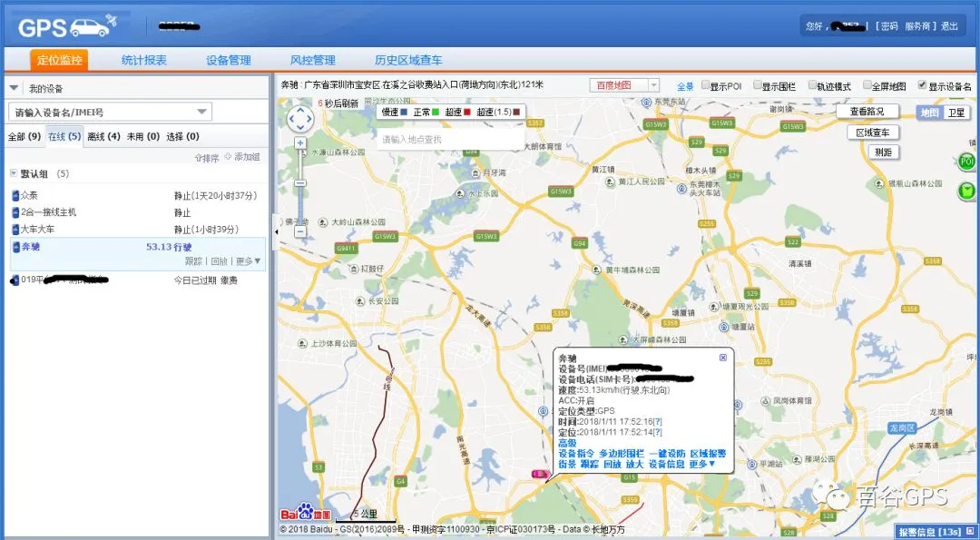The height and width of the screenshot is (540, 980).
Task: Open the 统计报表 tab
Action: [x=143, y=60]
